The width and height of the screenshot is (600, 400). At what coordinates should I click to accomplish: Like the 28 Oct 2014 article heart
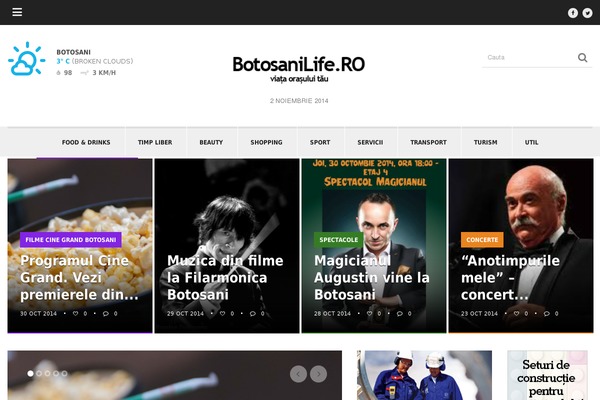click(x=369, y=313)
